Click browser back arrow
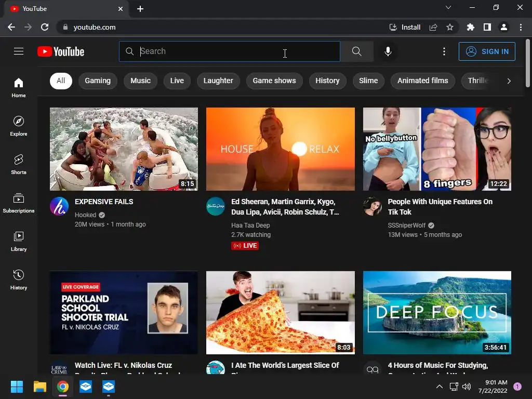532x399 pixels. [11, 27]
